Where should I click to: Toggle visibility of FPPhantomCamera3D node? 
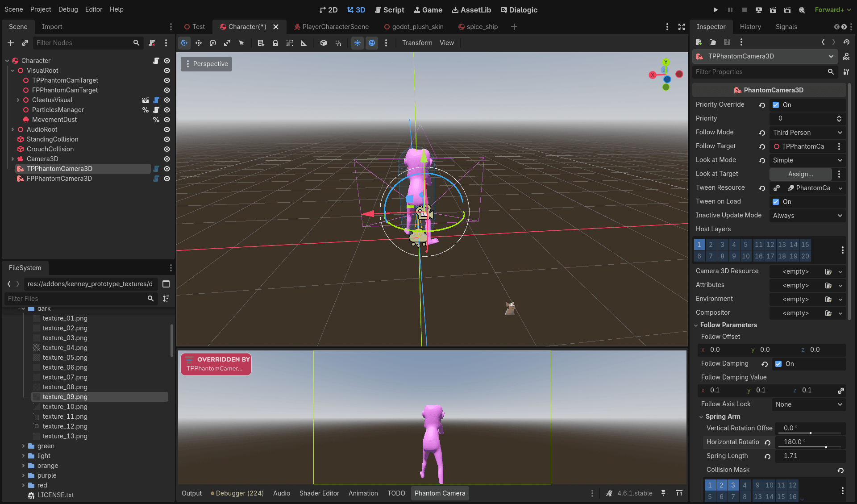point(167,179)
